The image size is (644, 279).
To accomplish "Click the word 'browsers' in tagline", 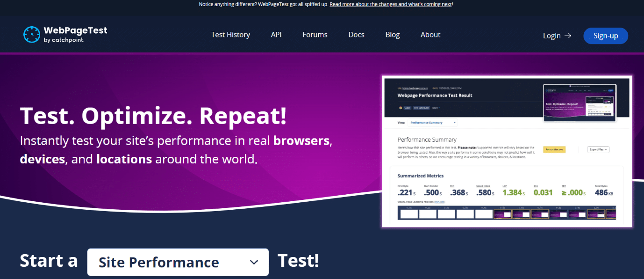I will (x=301, y=141).
